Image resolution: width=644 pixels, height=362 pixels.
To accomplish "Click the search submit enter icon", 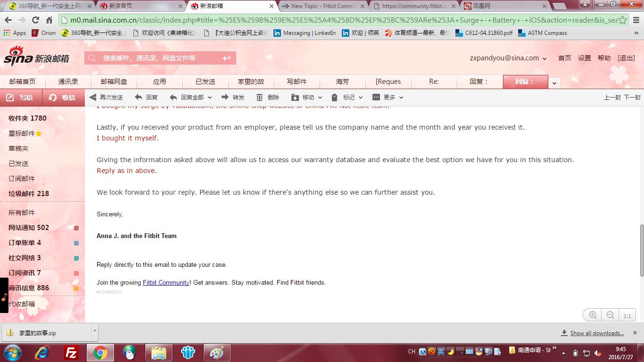I will tap(227, 58).
